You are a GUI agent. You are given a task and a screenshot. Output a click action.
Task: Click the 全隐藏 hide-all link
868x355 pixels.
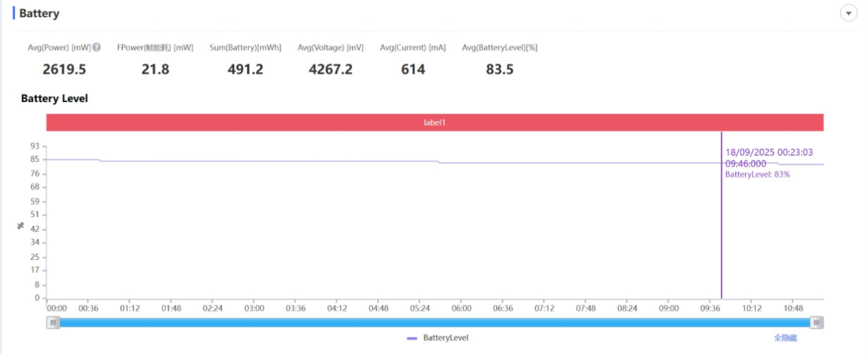pos(785,338)
